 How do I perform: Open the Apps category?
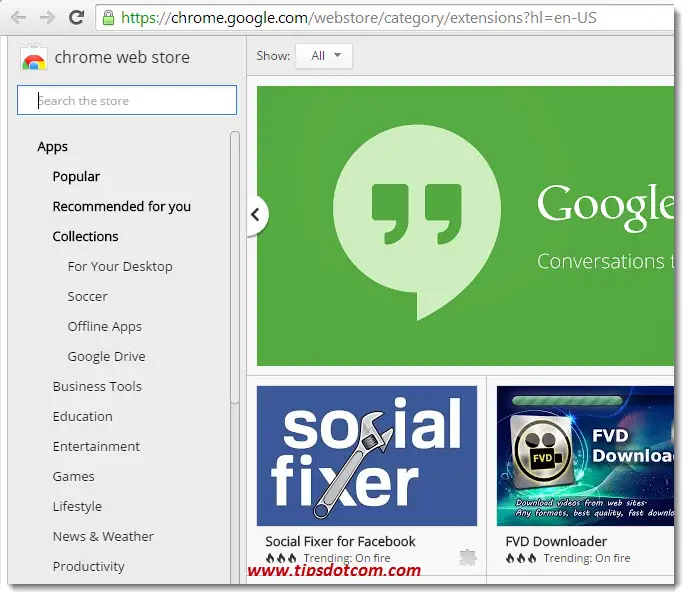tap(52, 147)
